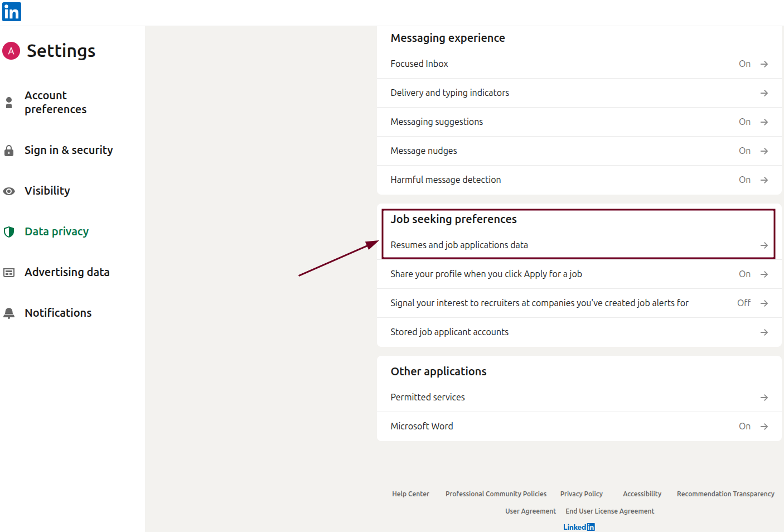The width and height of the screenshot is (784, 532).
Task: Select the Account preferences person icon
Action: (x=9, y=102)
